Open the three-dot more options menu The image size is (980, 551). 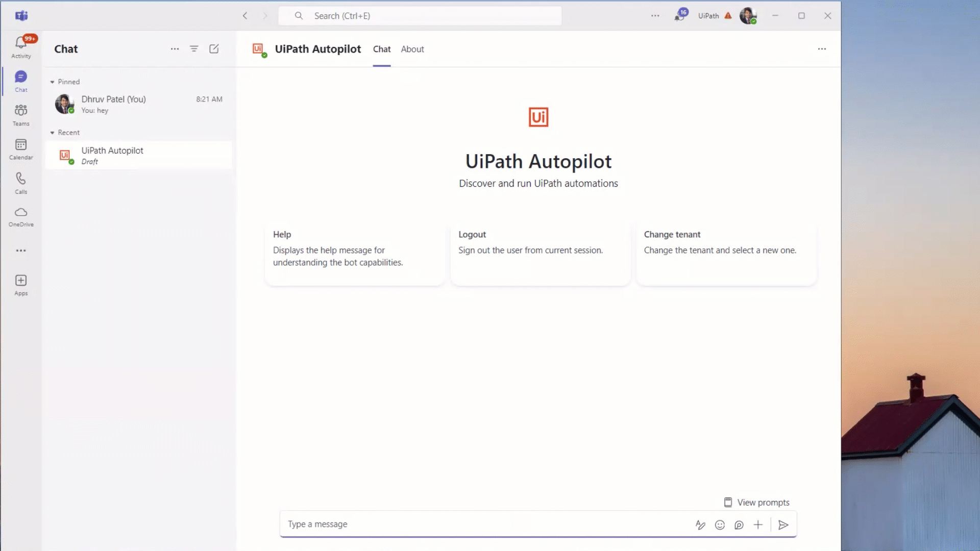[822, 48]
